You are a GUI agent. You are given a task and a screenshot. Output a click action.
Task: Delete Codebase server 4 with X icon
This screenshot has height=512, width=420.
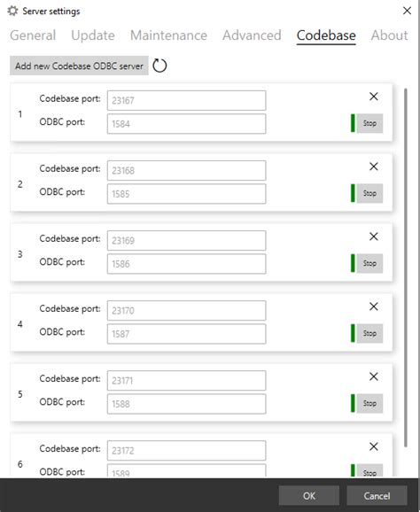click(374, 306)
